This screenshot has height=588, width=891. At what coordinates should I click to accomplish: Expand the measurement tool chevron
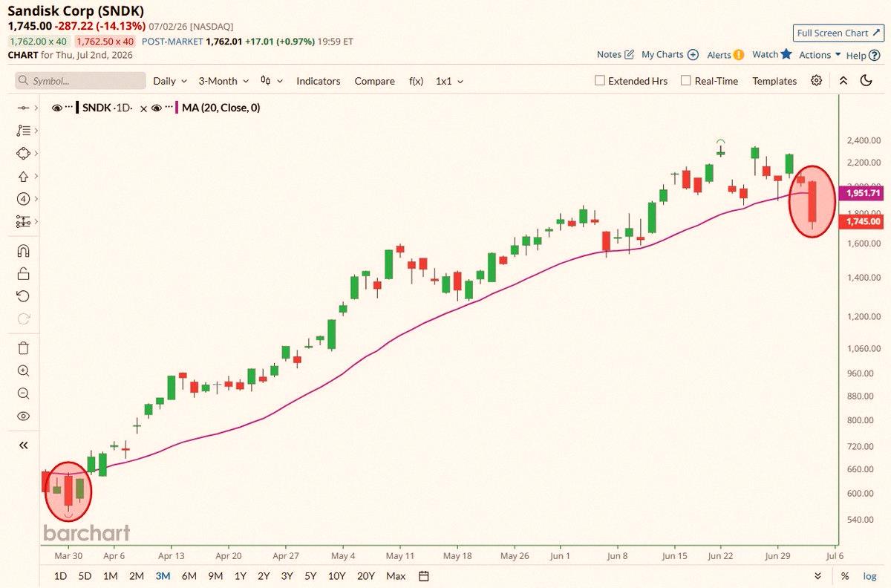[36, 221]
